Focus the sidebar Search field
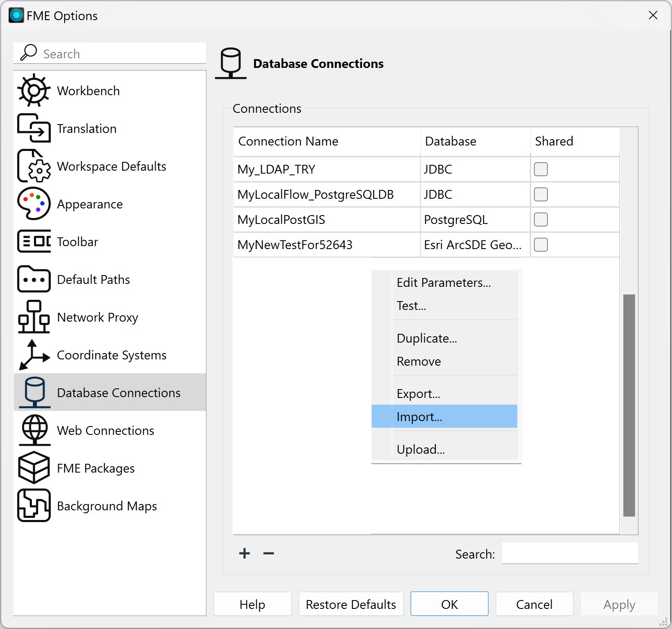Image resolution: width=672 pixels, height=629 pixels. coord(110,53)
